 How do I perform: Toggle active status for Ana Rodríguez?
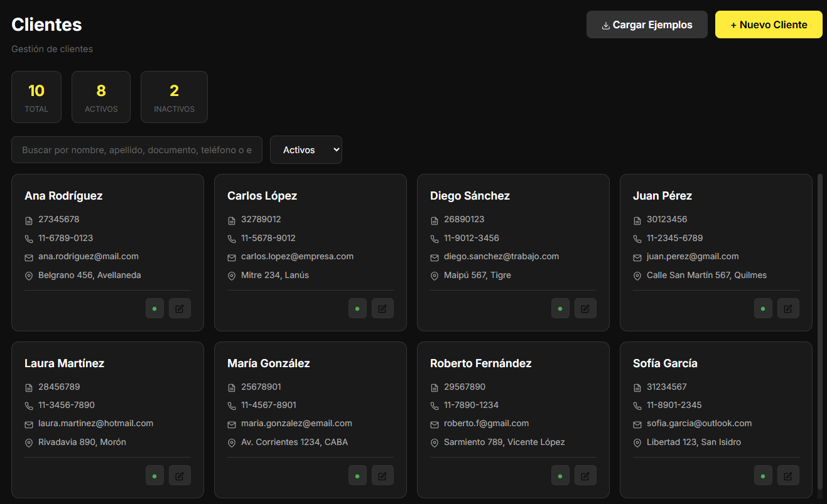154,308
